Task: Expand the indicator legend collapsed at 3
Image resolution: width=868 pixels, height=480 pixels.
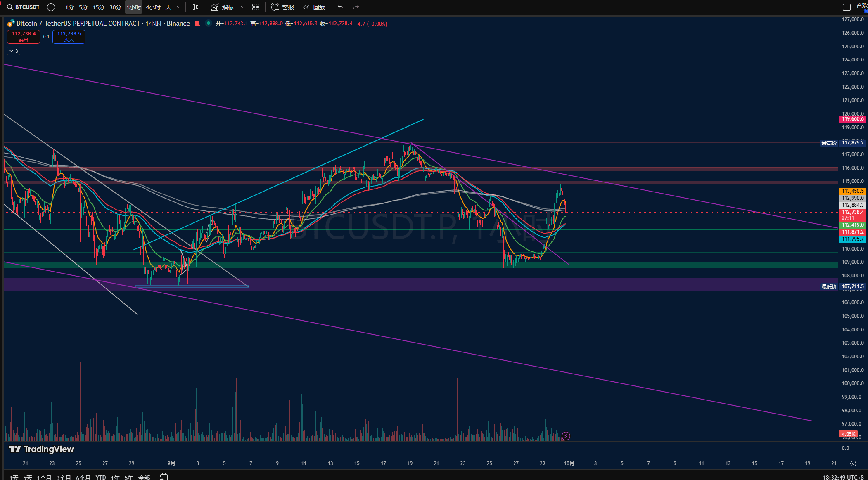Action: 14,51
